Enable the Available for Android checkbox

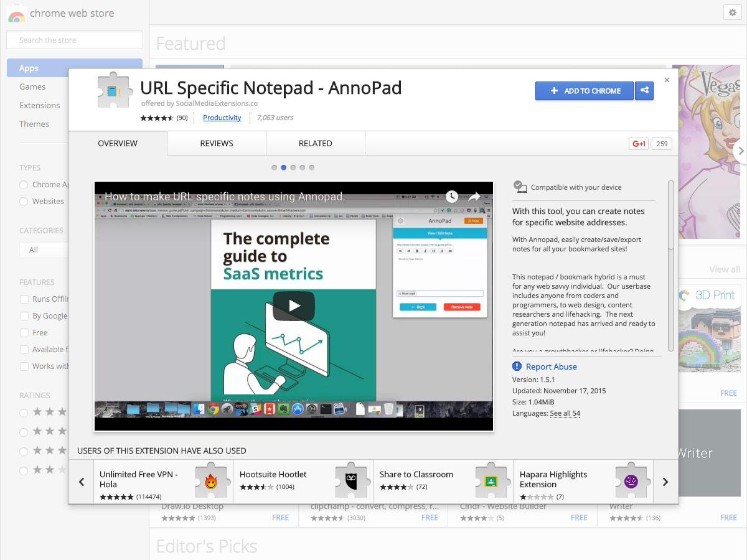24,350
